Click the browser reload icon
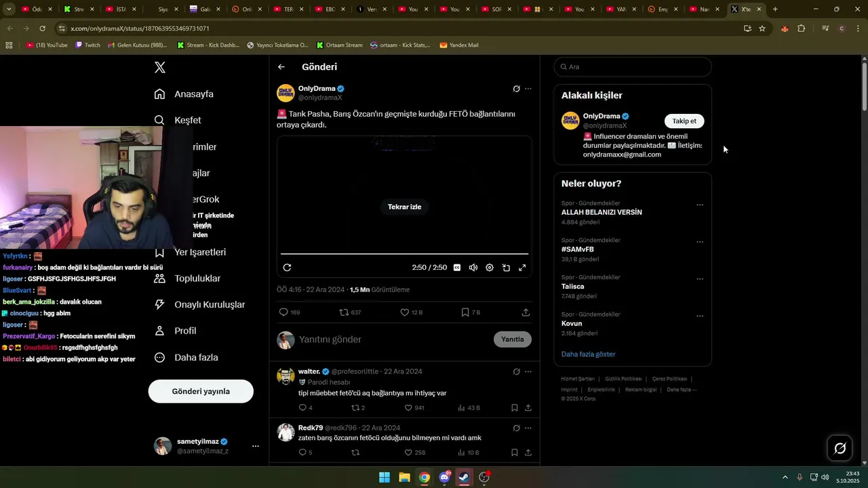The image size is (868, 488). pyautogui.click(x=42, y=28)
